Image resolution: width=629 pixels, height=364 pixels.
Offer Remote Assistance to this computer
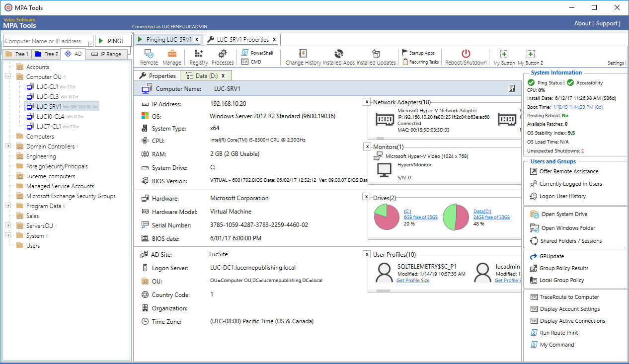click(x=564, y=171)
